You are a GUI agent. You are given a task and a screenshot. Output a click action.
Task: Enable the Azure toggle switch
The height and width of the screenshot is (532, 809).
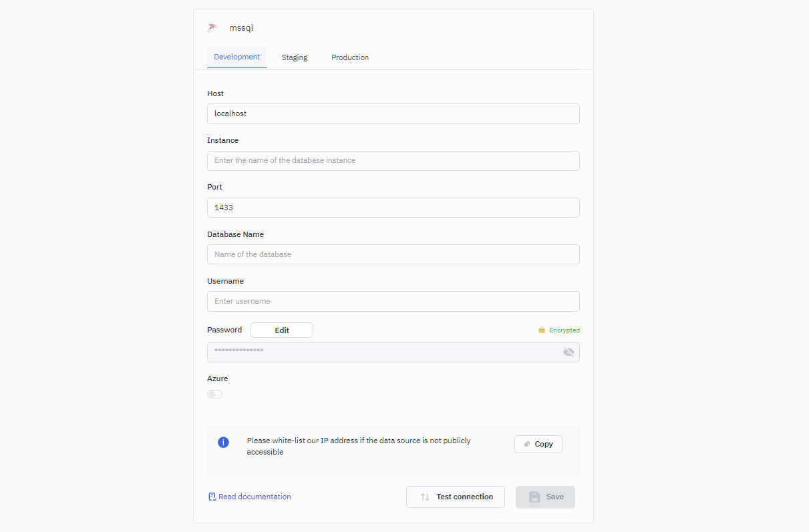[214, 394]
